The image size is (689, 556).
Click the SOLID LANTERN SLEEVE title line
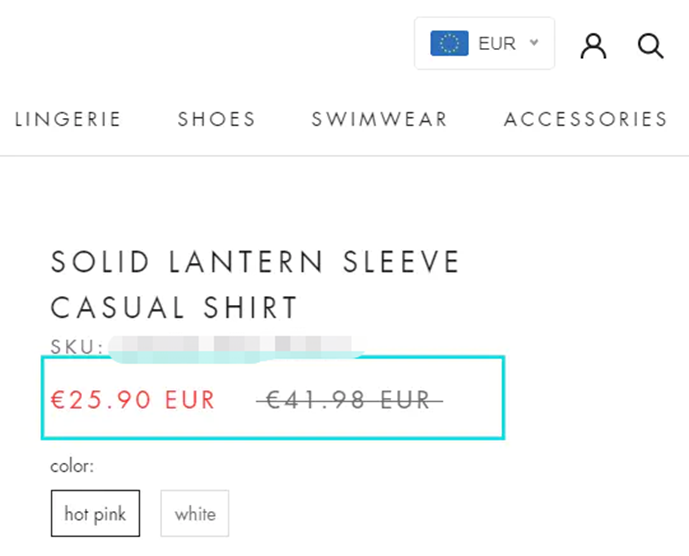click(x=255, y=262)
